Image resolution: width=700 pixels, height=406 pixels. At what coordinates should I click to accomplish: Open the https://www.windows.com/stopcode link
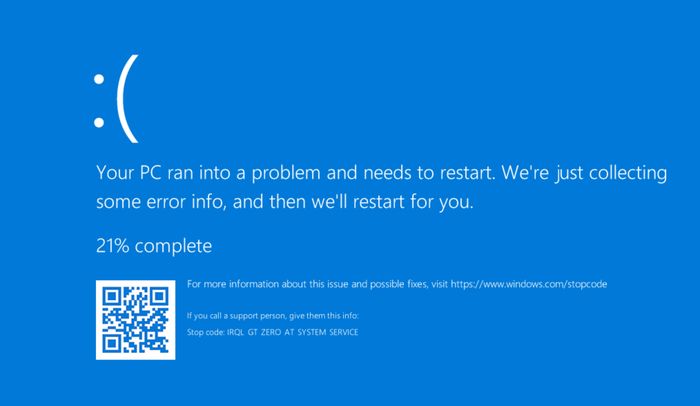pyautogui.click(x=529, y=284)
